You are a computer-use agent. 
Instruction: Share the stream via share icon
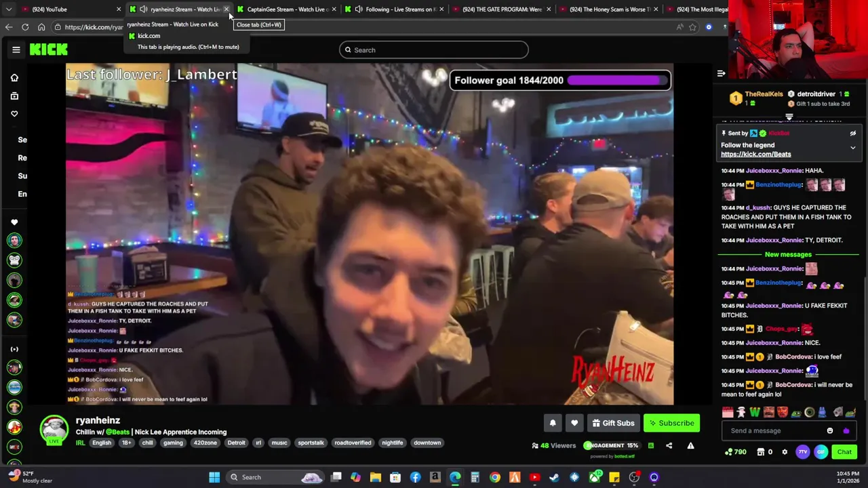669,446
